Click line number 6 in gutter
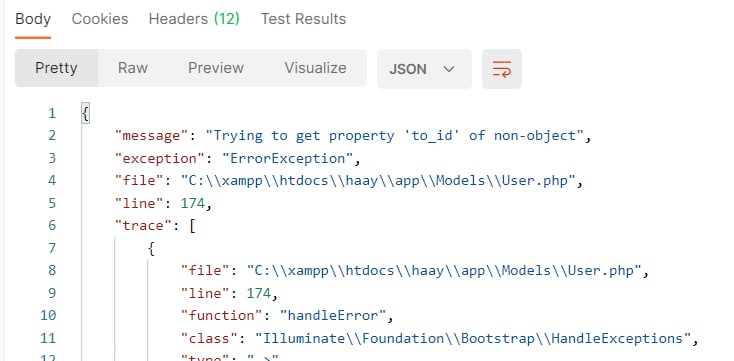 click(51, 226)
